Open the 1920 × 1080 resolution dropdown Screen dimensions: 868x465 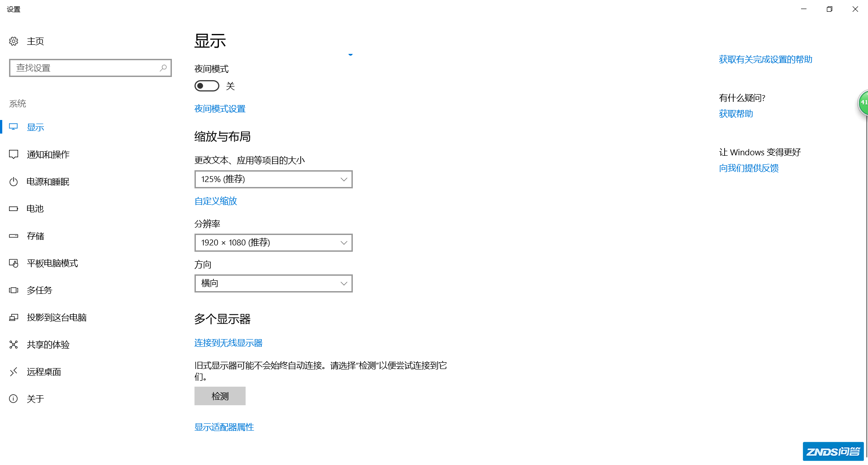click(273, 243)
